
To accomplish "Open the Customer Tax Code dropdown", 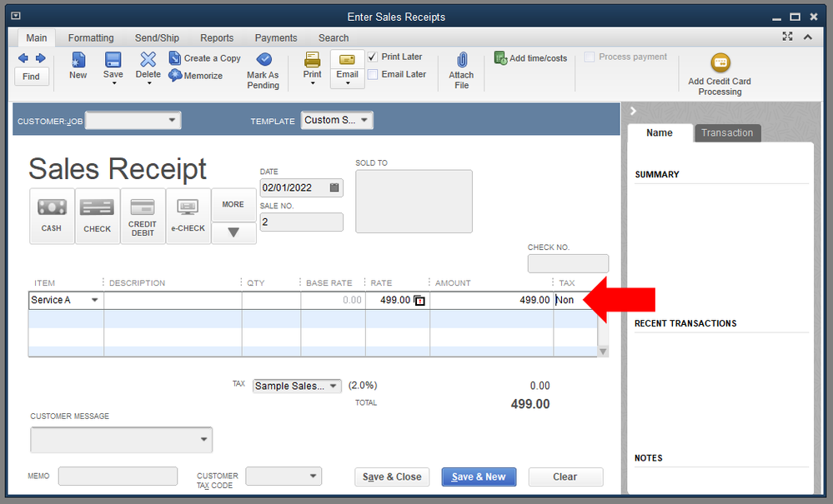I will tap(313, 476).
